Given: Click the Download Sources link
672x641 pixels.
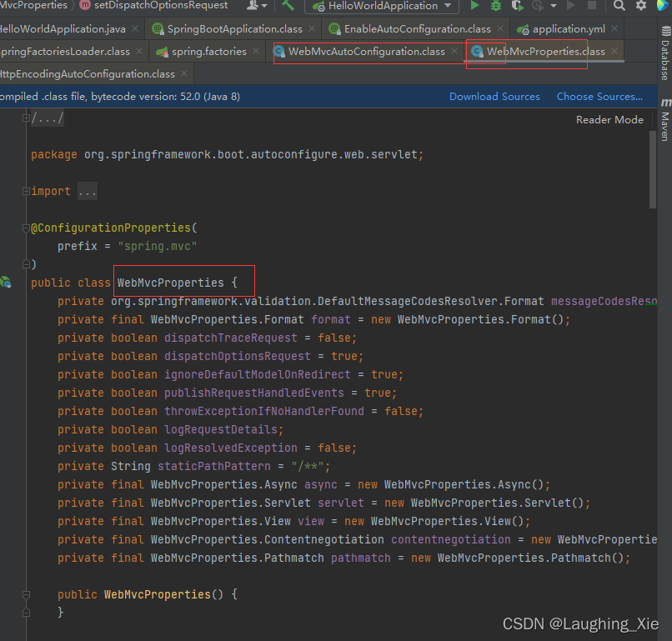Looking at the screenshot, I should click(x=494, y=96).
